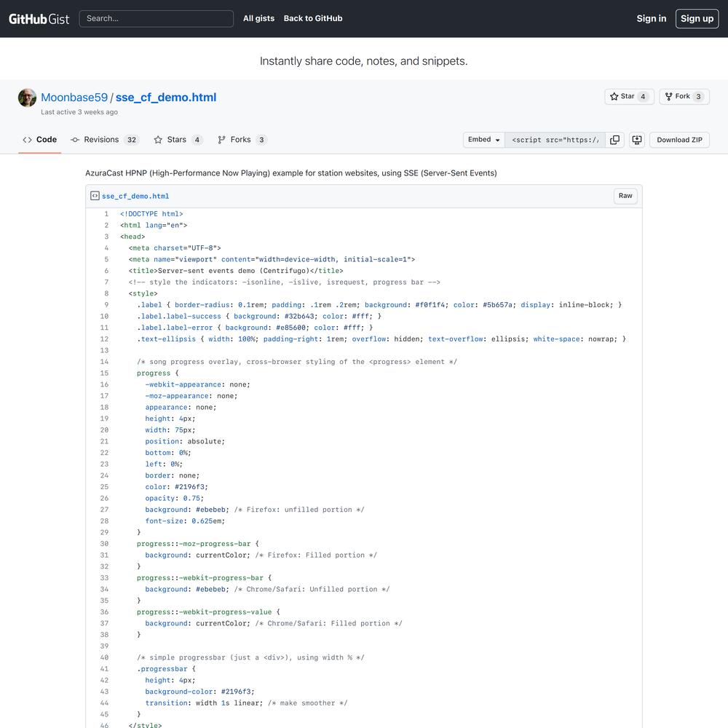The height and width of the screenshot is (728, 728).
Task: Click the '<title>Server-sent events demo' line
Action: point(236,271)
